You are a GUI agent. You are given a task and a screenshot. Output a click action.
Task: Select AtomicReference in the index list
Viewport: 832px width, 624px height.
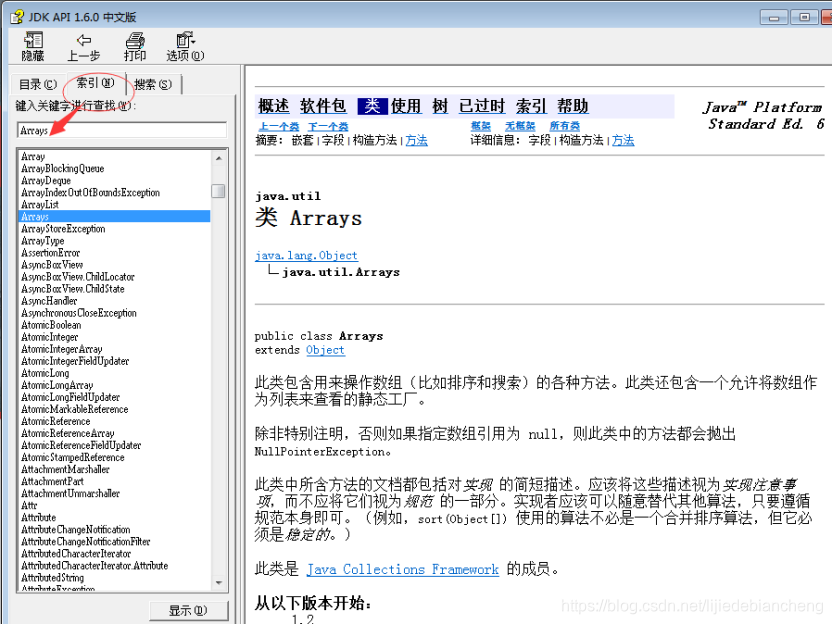(x=56, y=421)
